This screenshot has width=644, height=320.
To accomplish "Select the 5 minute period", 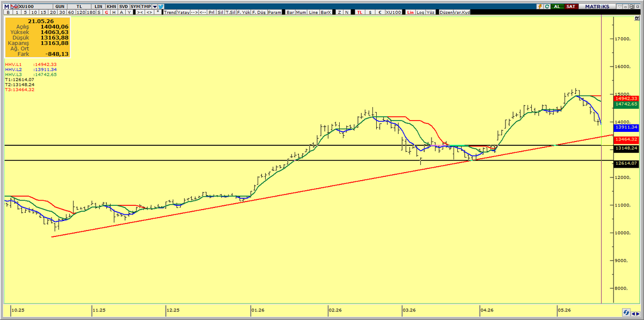I will (x=25, y=12).
